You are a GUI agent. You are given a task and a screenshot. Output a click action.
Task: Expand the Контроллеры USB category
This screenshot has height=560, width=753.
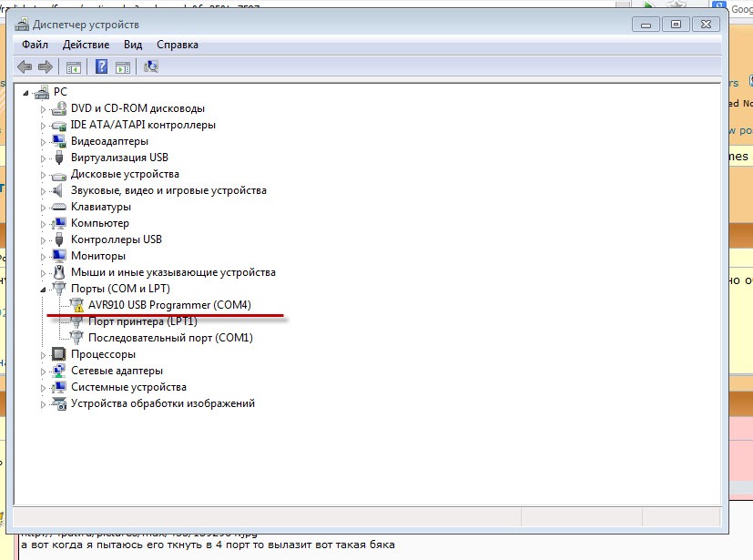[x=42, y=239]
